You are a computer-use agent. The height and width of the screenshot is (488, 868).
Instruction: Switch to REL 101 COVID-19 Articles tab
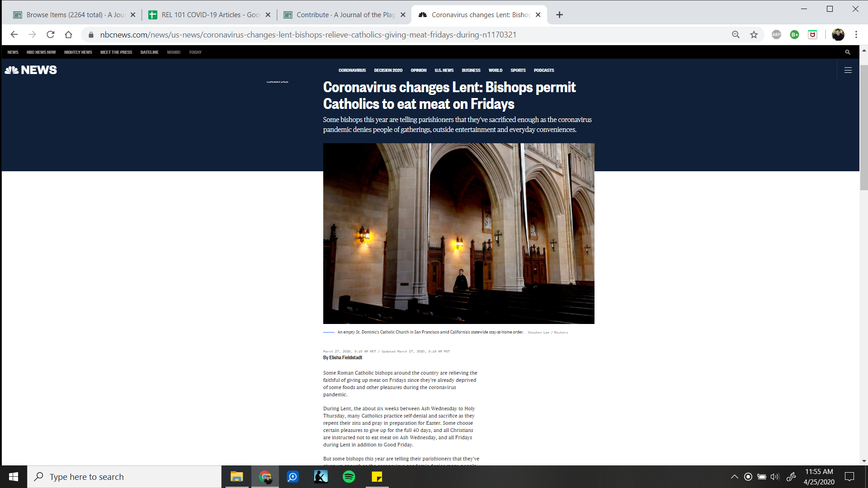click(210, 15)
